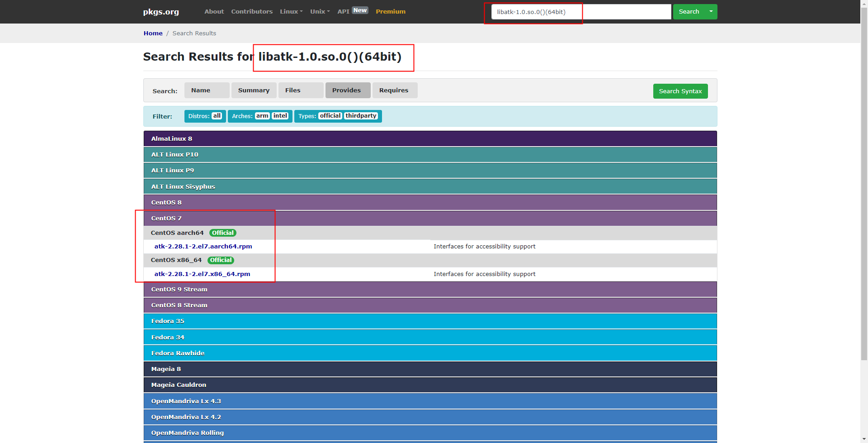This screenshot has width=868, height=443.
Task: Expand the Unix dropdown menu
Action: pyautogui.click(x=320, y=11)
